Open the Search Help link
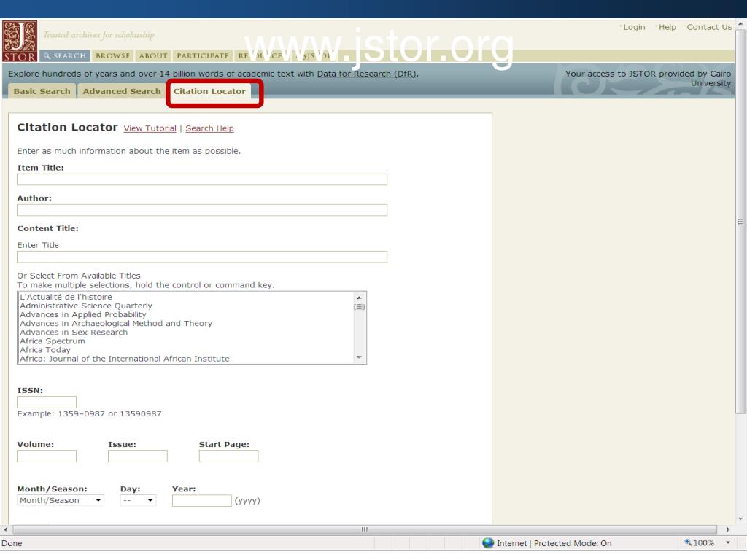The width and height of the screenshot is (747, 560). (x=209, y=128)
